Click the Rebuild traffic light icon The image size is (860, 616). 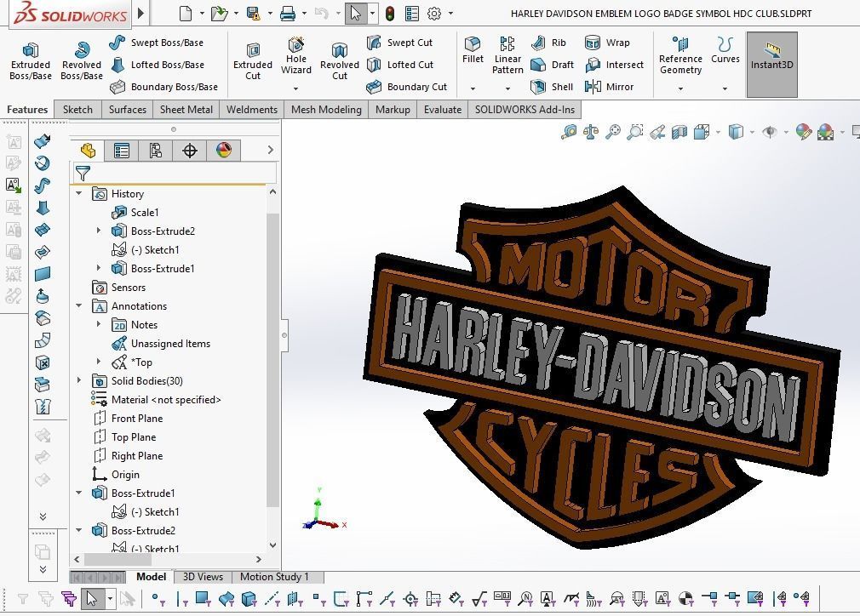390,13
